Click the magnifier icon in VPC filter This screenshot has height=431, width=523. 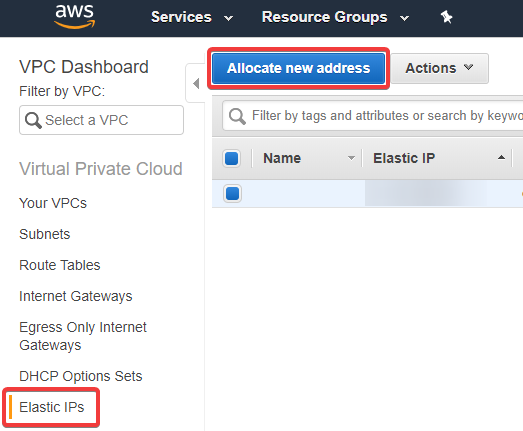(33, 120)
